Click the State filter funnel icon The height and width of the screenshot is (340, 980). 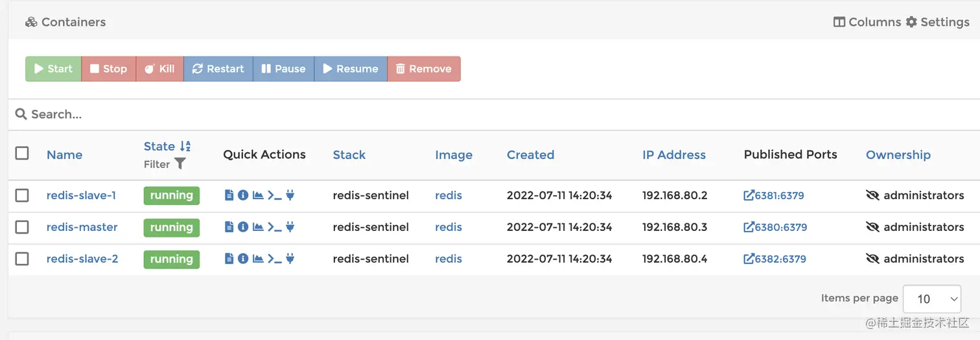tap(180, 164)
